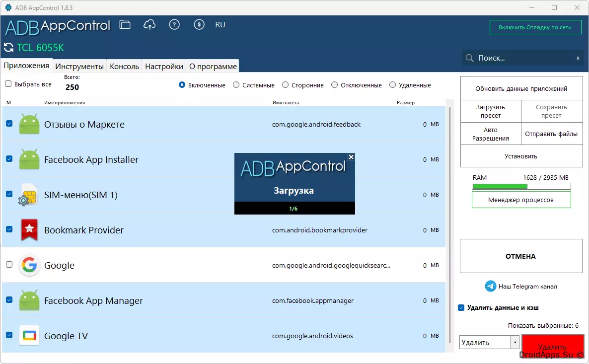Clear search with the x icon
This screenshot has width=589, height=364.
[578, 58]
